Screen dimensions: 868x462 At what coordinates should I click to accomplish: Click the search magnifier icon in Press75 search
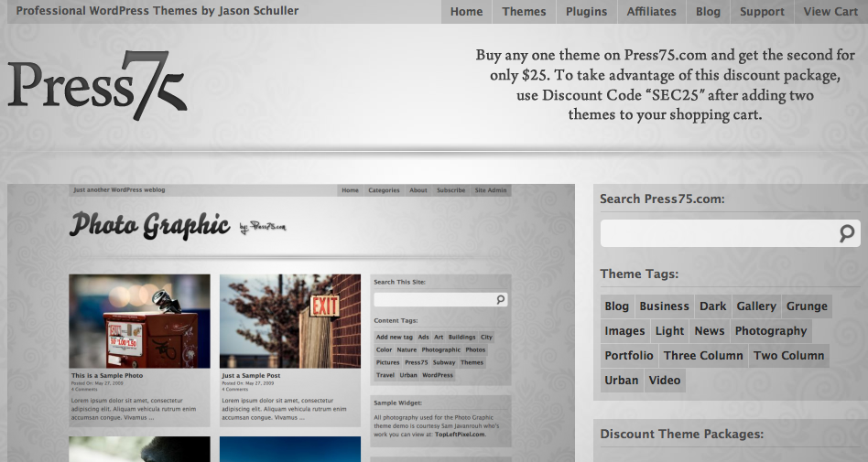click(846, 233)
